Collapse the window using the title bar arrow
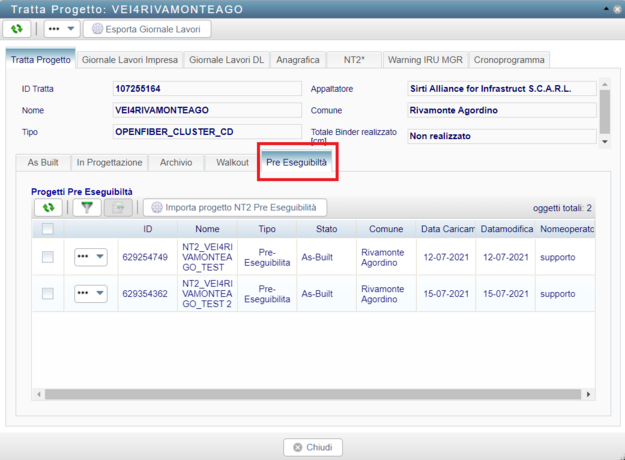Image resolution: width=625 pixels, height=460 pixels. 606,9
